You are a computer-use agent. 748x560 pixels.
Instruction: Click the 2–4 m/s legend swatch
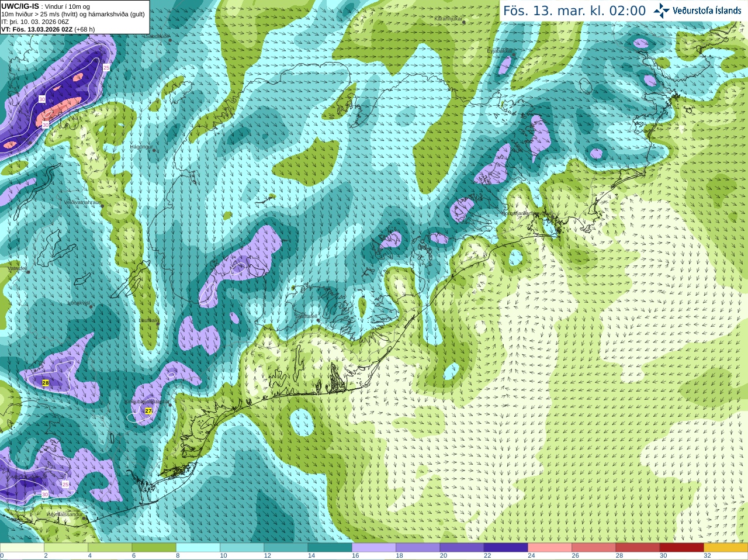pyautogui.click(x=66, y=548)
